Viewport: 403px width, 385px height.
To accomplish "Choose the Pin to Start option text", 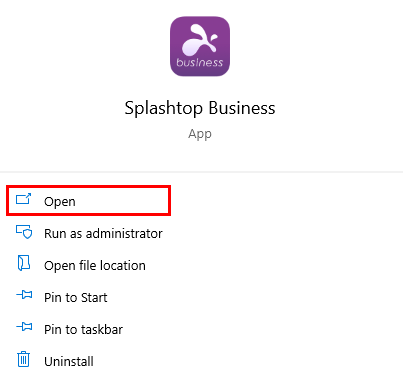I will coord(76,298).
